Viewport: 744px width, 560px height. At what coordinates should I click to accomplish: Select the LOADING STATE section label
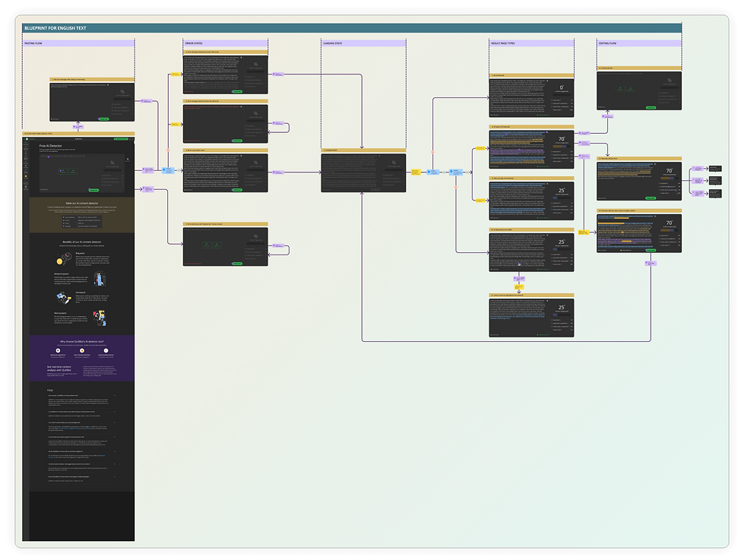click(333, 43)
